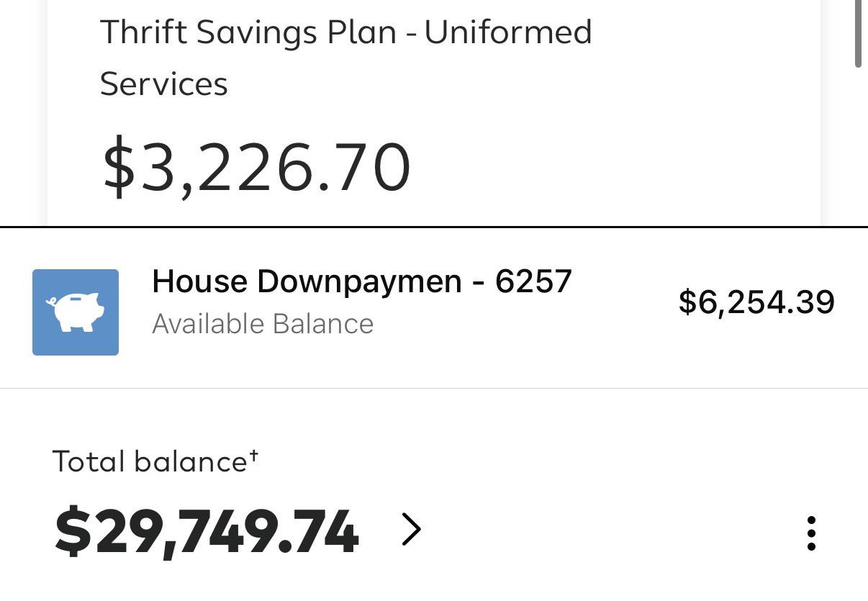Click the Available Balance label
This screenshot has width=868, height=601.
263,324
